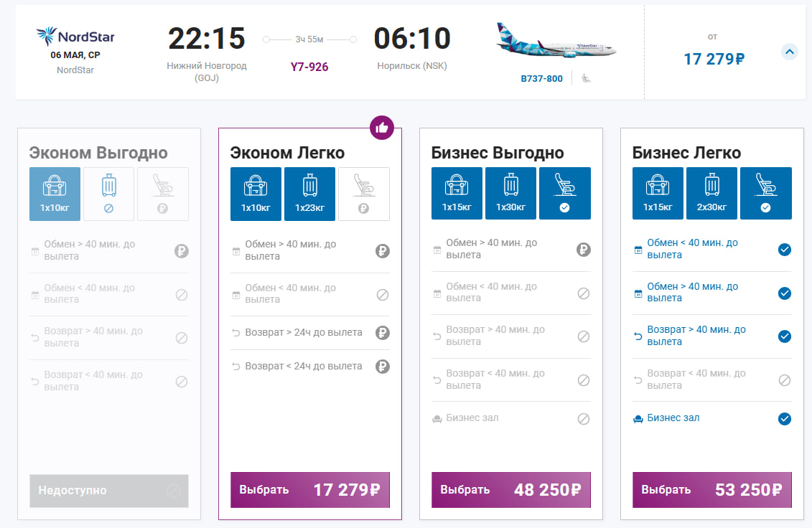Image resolution: width=812 pixels, height=528 pixels.
Task: Click the NordStar aircraft image
Action: coord(556,42)
